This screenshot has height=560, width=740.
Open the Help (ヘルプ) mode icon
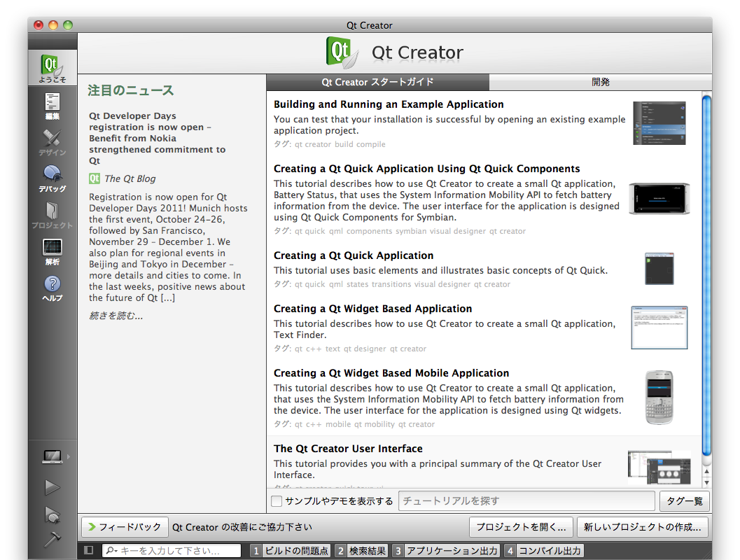(53, 287)
